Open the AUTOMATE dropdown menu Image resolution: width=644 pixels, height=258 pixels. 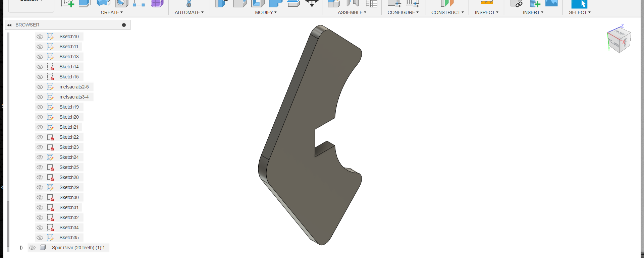(189, 12)
